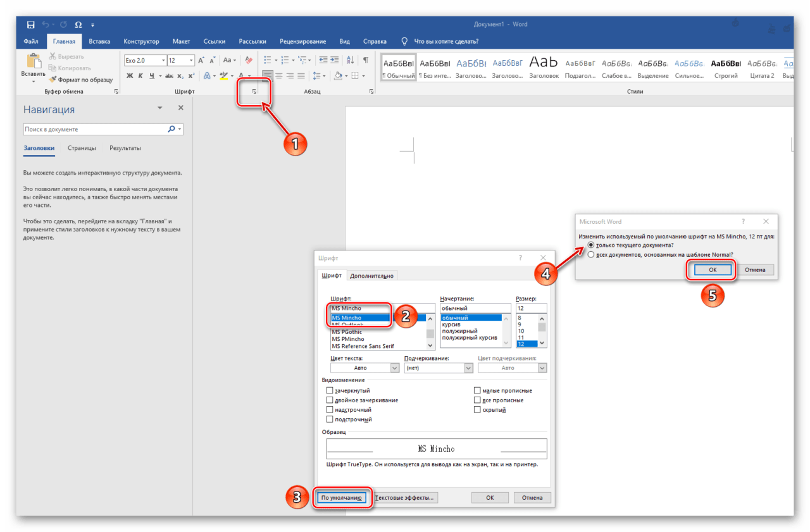Screen dimensions: 810x532
Task: Click the shading paint bucket icon
Action: pyautogui.click(x=338, y=76)
